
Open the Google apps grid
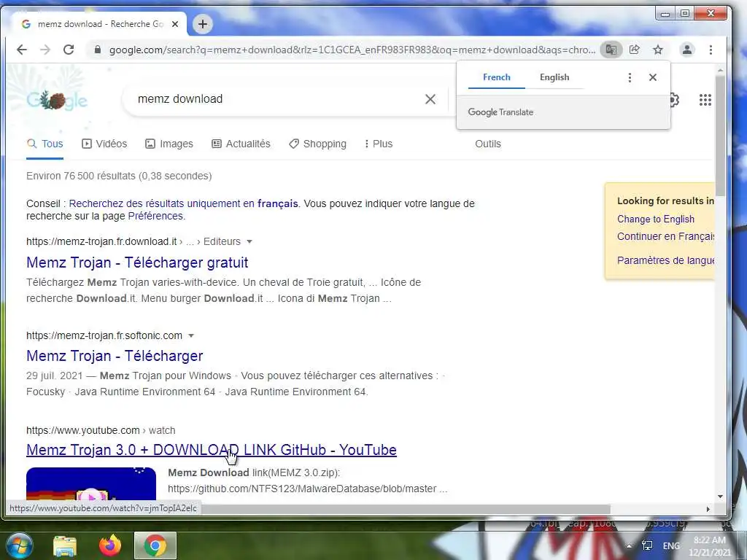point(705,100)
